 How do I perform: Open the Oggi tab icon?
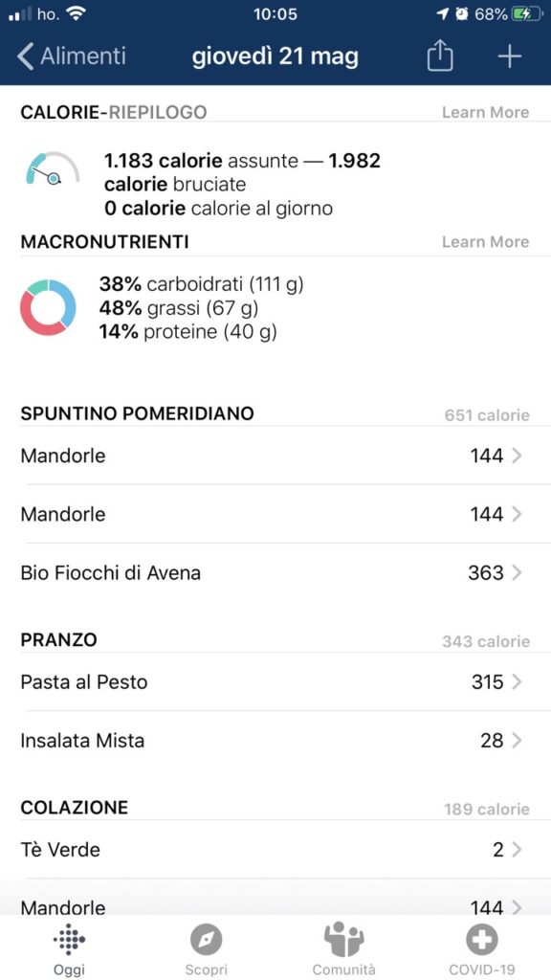(69, 939)
